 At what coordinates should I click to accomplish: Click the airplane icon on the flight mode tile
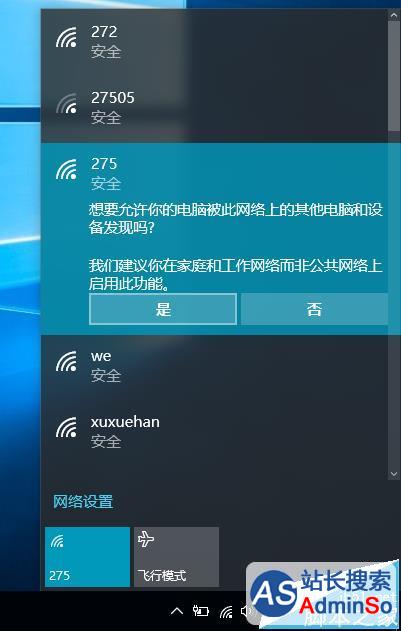click(146, 539)
